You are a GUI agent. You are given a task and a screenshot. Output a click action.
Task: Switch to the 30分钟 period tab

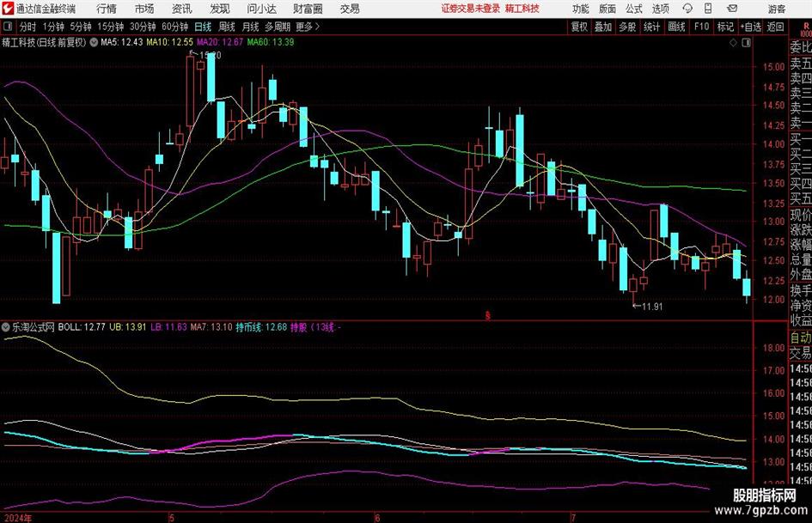[x=143, y=27]
